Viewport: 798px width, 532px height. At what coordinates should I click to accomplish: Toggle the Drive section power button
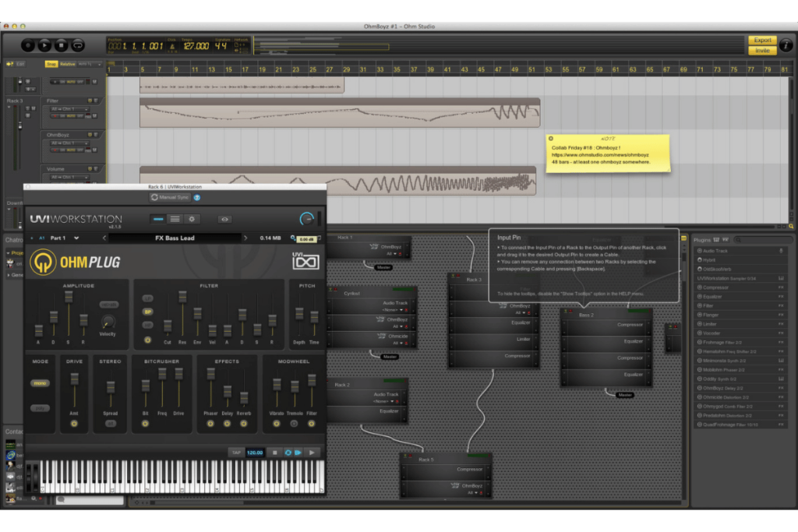click(x=74, y=424)
